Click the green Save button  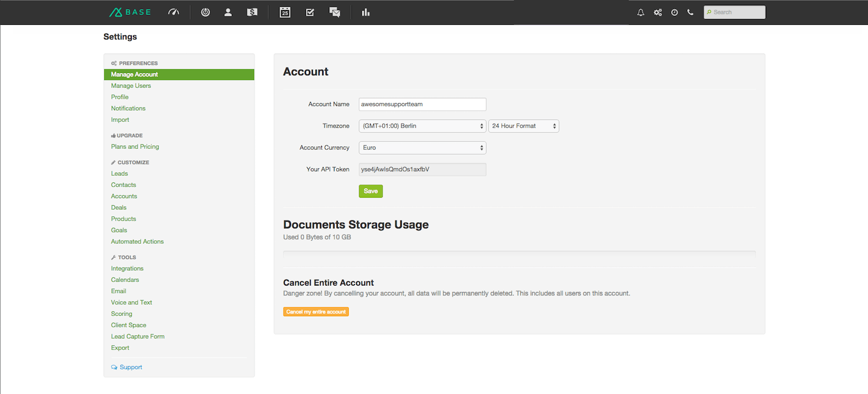[x=370, y=191]
